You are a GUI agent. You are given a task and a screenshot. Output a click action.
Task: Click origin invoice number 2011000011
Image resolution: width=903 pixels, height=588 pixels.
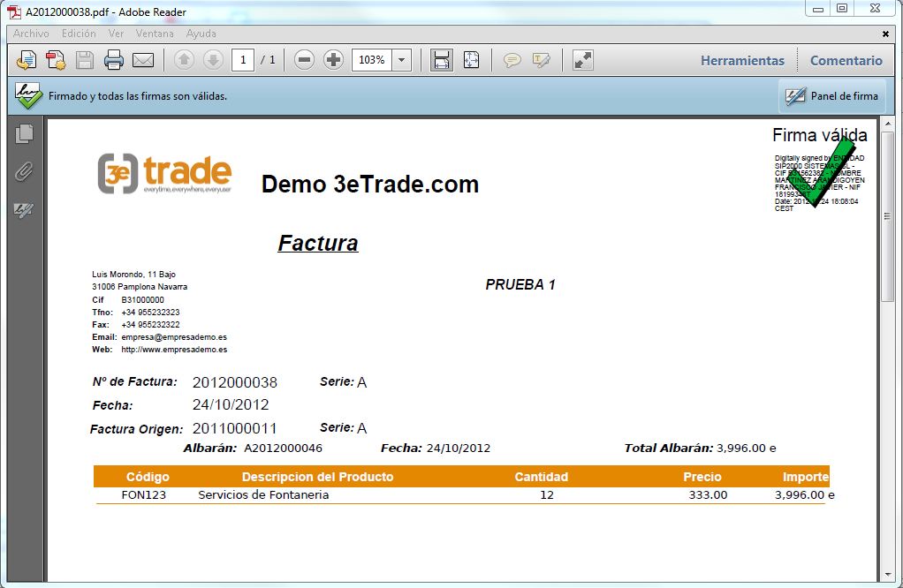235,428
